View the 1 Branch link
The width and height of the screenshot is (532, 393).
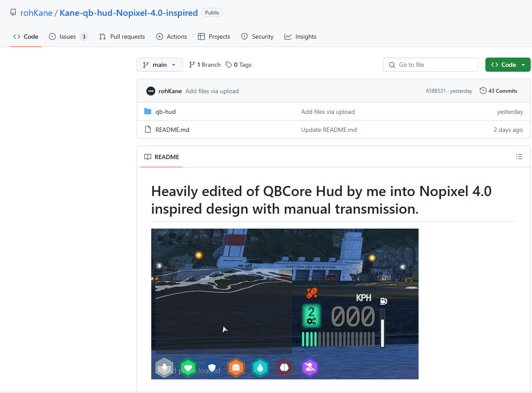[x=205, y=65]
